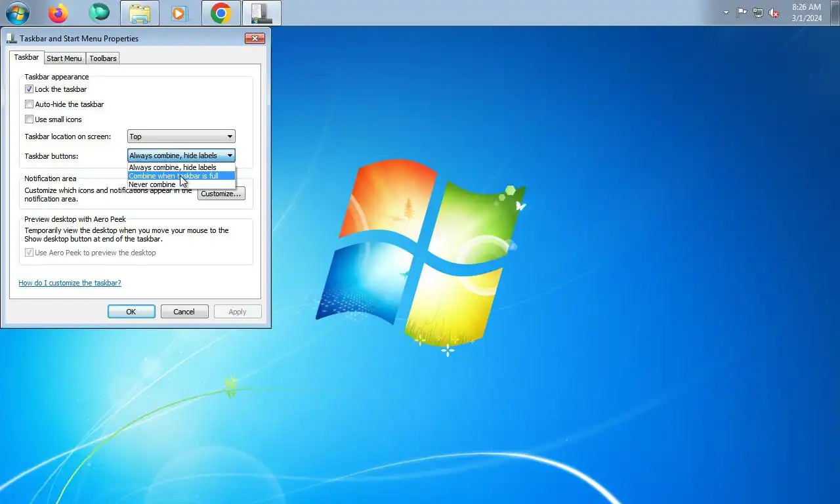Open the Windows Start orb
The image size is (840, 504).
click(18, 12)
